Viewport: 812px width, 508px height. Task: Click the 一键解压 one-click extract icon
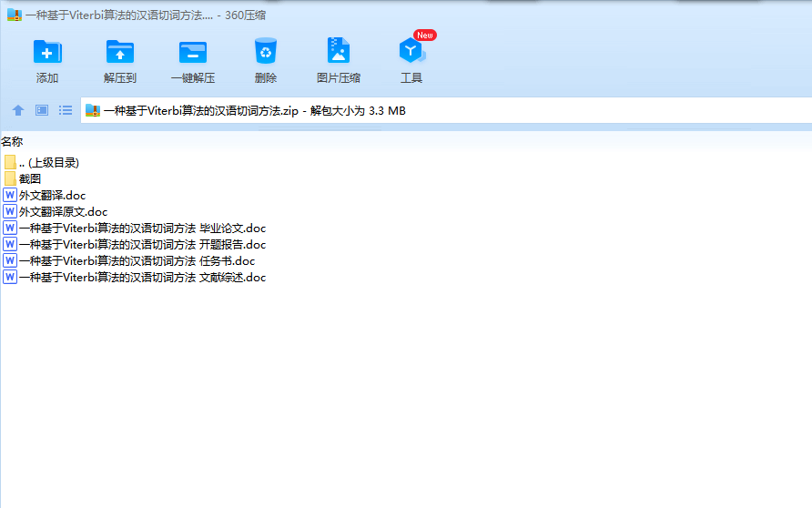pos(193,52)
